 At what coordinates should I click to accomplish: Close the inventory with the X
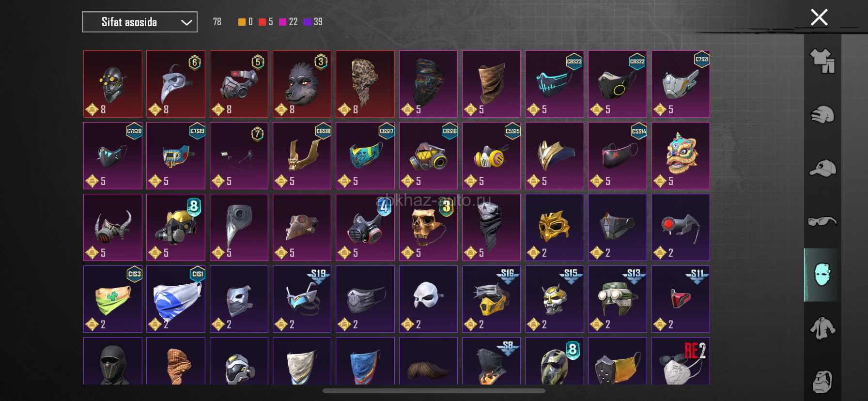(819, 17)
